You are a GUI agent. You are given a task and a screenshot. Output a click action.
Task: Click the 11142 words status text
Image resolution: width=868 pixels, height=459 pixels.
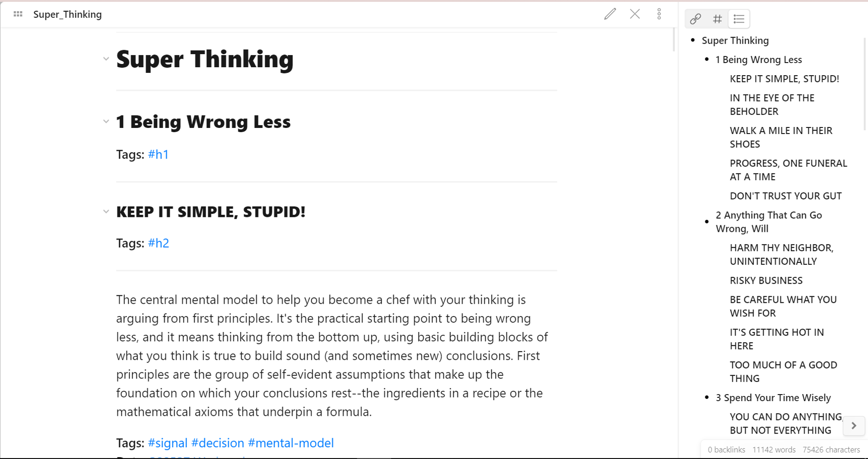tap(774, 450)
